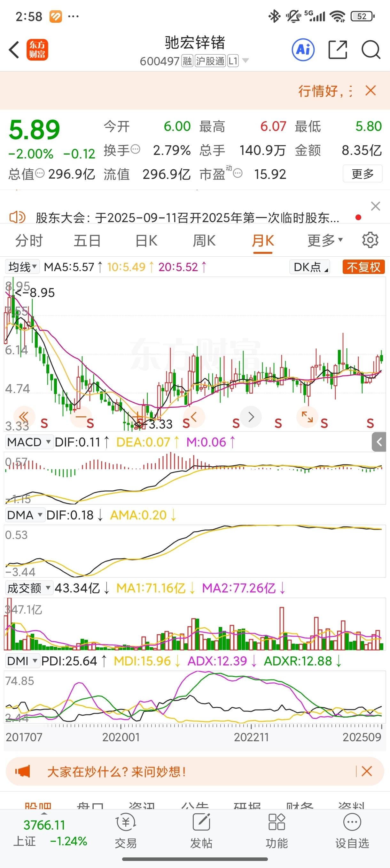Tap Bluetooth status bar icon
Image resolution: width=390 pixels, height=868 pixels.
(x=274, y=16)
